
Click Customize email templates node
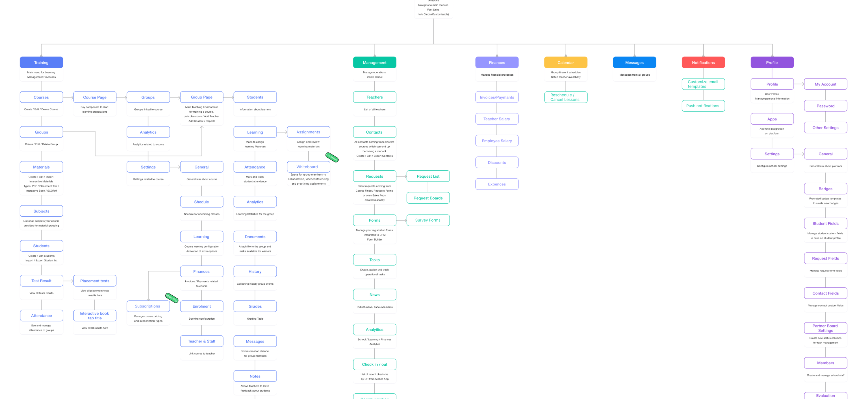[x=703, y=84]
